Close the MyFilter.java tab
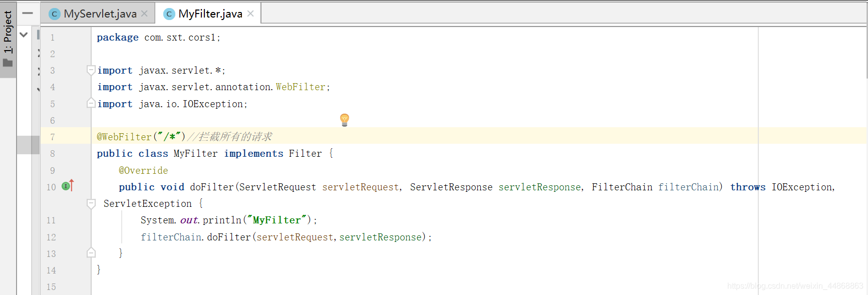The image size is (868, 295). point(250,14)
